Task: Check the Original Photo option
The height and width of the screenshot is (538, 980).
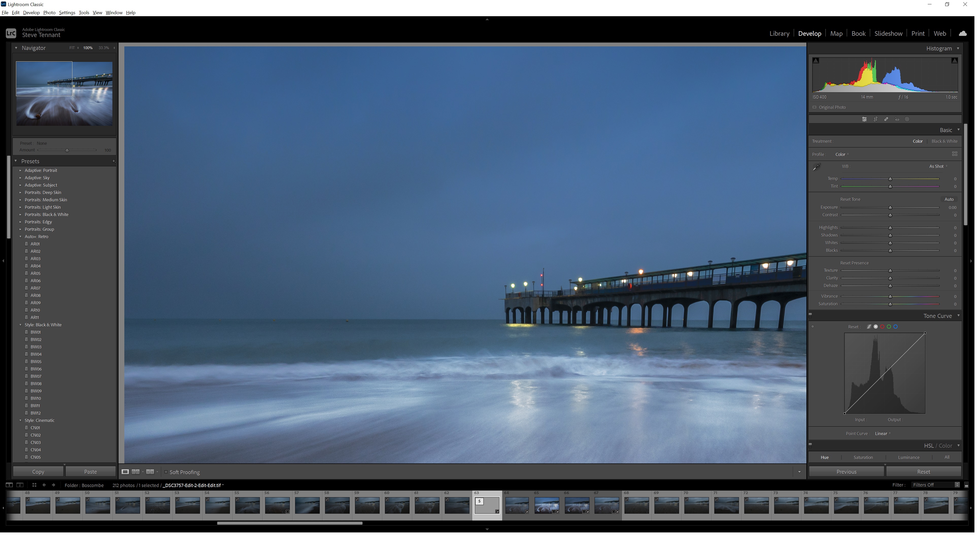Action: tap(815, 107)
